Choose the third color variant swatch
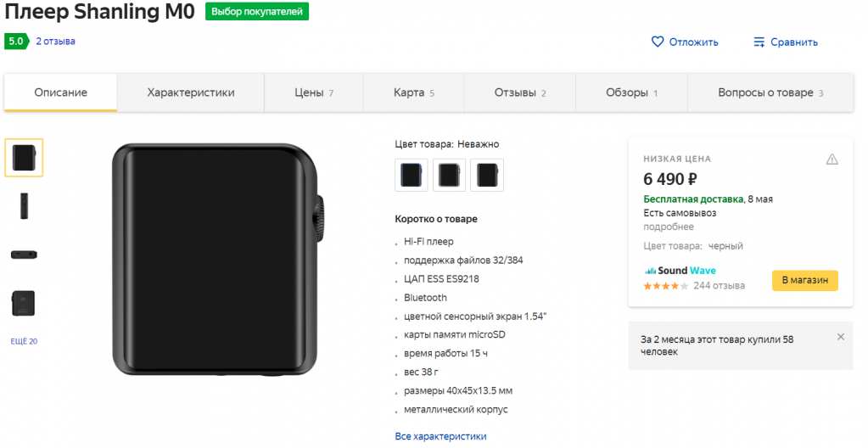The image size is (868, 448). tap(487, 175)
